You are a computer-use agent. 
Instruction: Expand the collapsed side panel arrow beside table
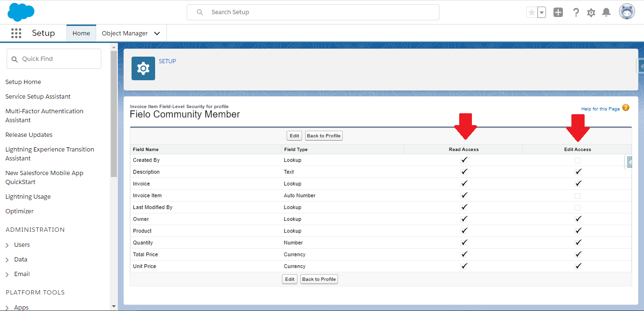pyautogui.click(x=629, y=162)
